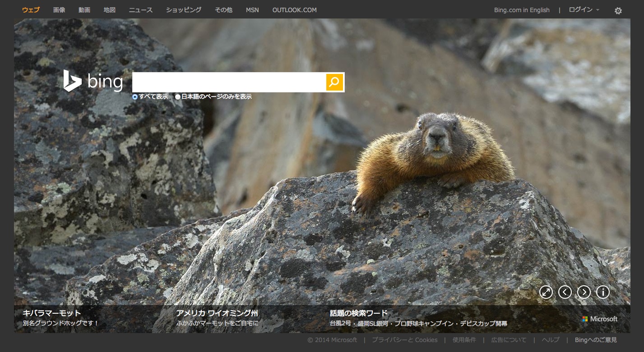Open the キバラマーモット image caption
This screenshot has height=352, width=644.
click(52, 313)
